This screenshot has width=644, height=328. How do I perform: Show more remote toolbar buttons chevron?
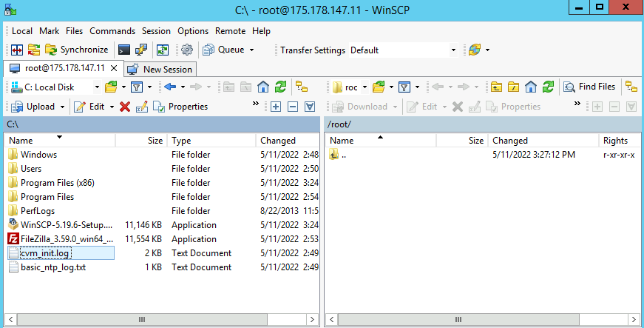pos(577,104)
